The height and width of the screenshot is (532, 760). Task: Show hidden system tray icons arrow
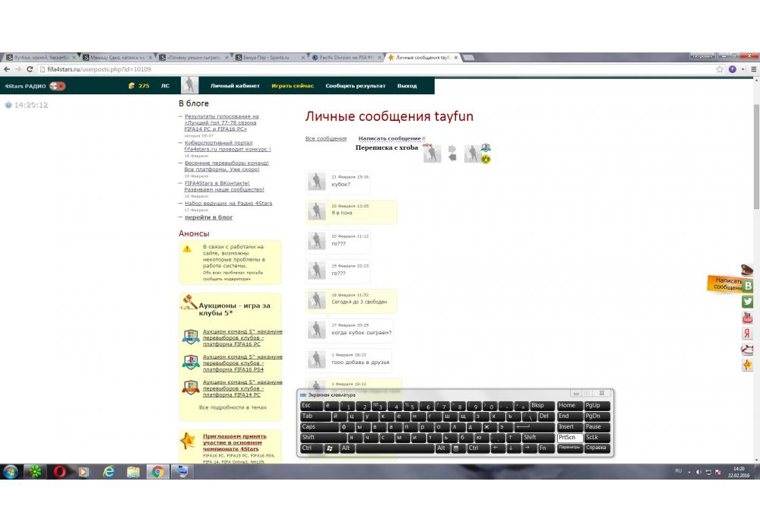click(690, 472)
